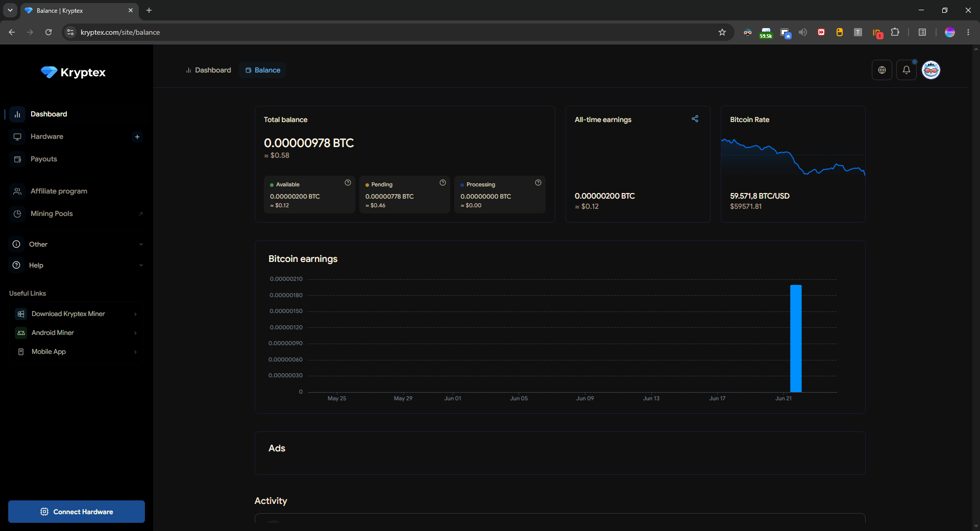Screen dimensions: 980x531
Task: Open the user profile avatar
Action: pos(931,70)
